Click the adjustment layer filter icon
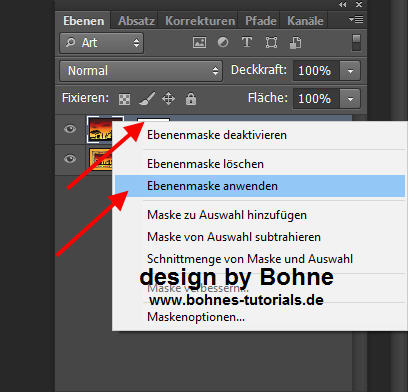Image resolution: width=408 pixels, height=392 pixels. tap(223, 42)
